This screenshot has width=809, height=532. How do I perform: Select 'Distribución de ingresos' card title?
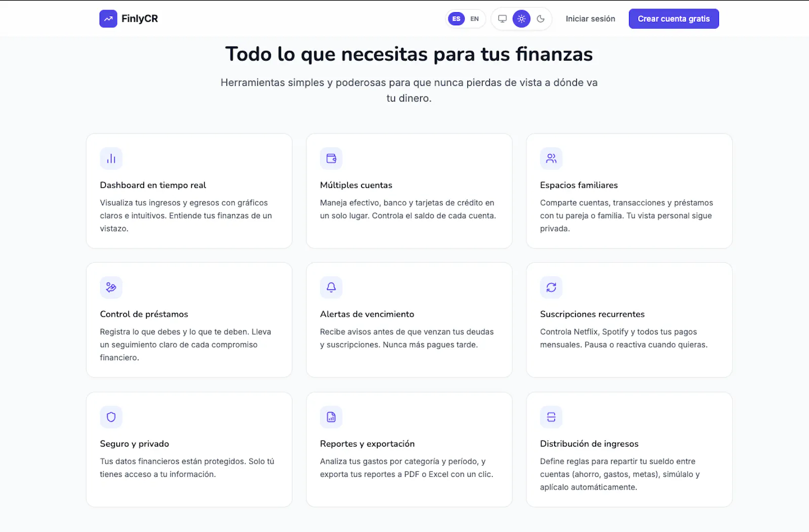(x=589, y=444)
